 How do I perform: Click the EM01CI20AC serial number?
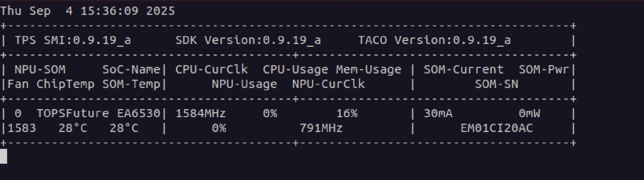(496, 128)
